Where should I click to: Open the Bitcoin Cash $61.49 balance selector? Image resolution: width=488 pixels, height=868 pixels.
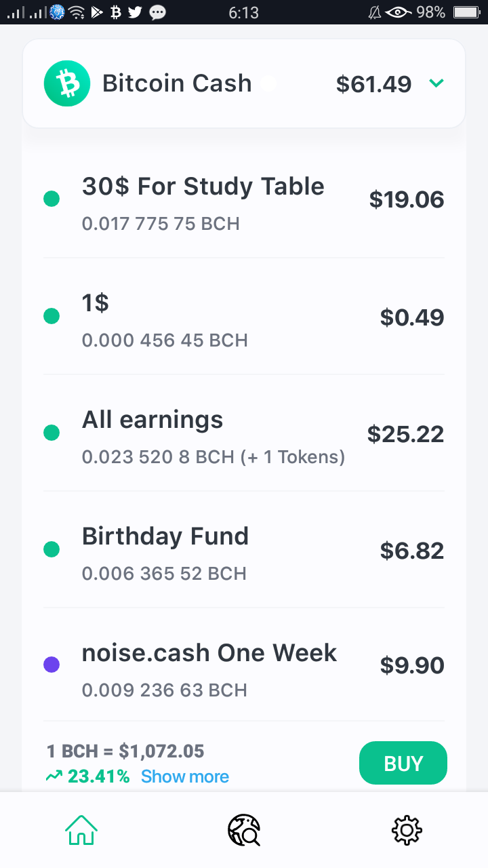pos(244,83)
